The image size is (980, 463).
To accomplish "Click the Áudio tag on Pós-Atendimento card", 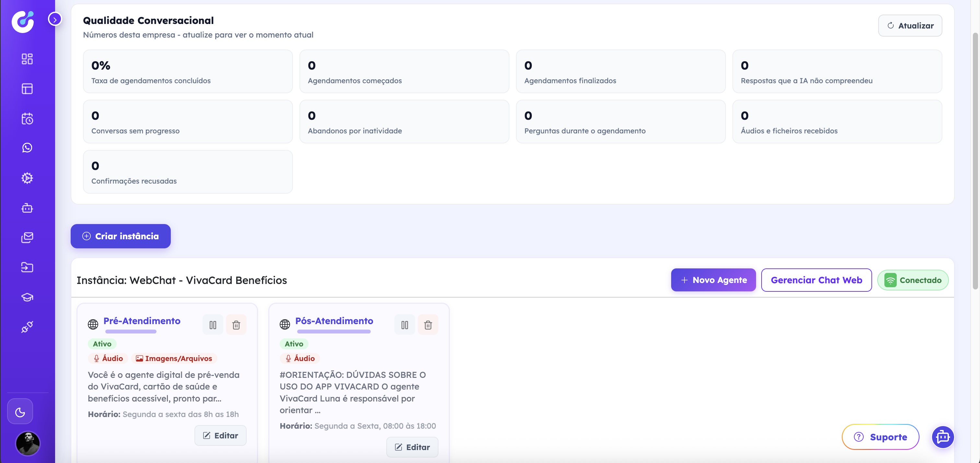I will click(300, 358).
